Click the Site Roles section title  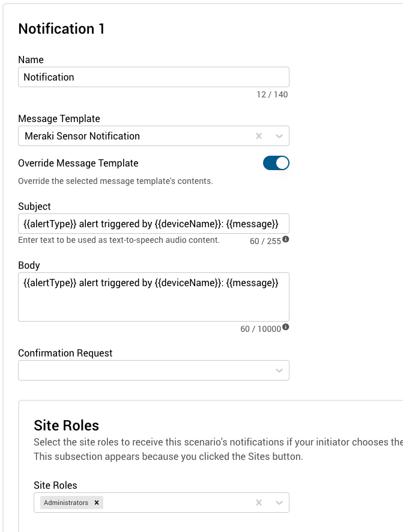click(x=66, y=426)
